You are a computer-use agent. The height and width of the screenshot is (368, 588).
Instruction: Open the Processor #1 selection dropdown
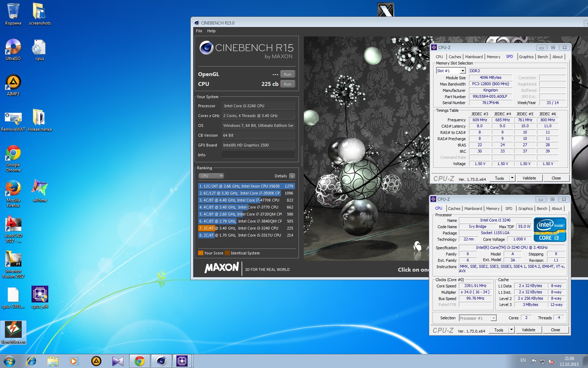click(478, 318)
